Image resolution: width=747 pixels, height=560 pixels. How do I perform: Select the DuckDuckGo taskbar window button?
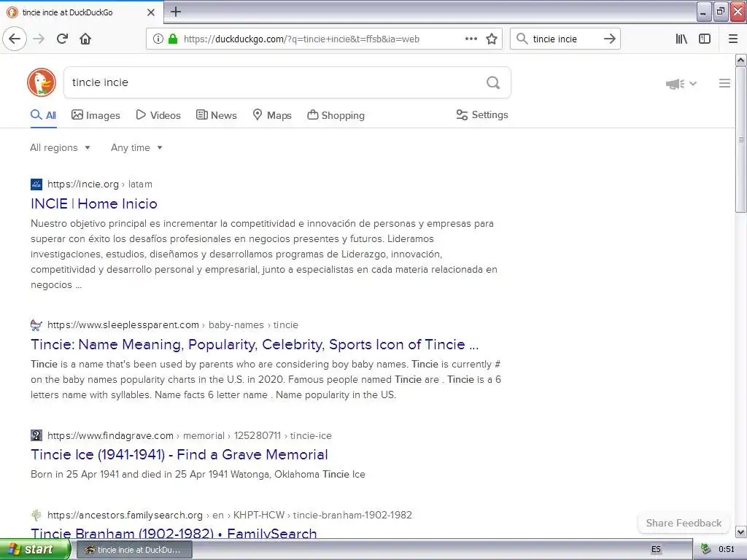134,550
